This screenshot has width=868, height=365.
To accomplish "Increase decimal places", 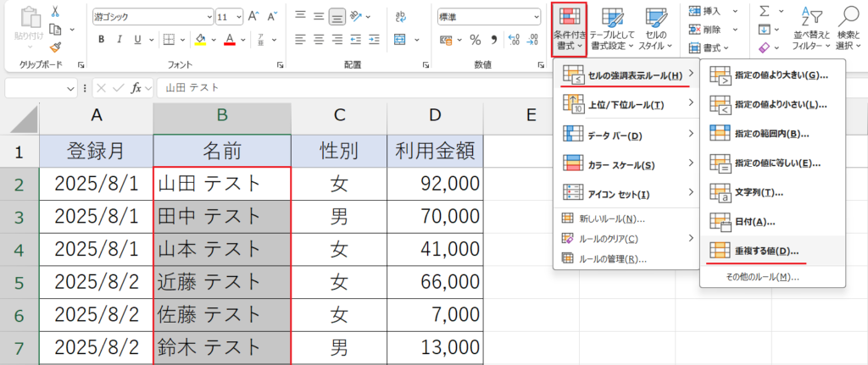I will [515, 40].
